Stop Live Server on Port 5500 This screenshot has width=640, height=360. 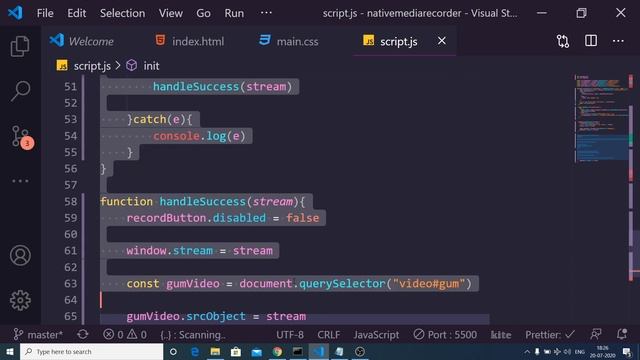click(445, 335)
